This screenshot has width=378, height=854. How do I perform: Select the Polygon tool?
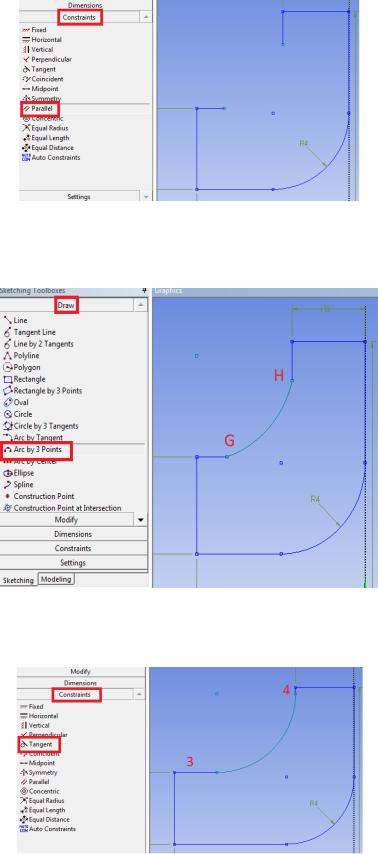pyautogui.click(x=22, y=368)
